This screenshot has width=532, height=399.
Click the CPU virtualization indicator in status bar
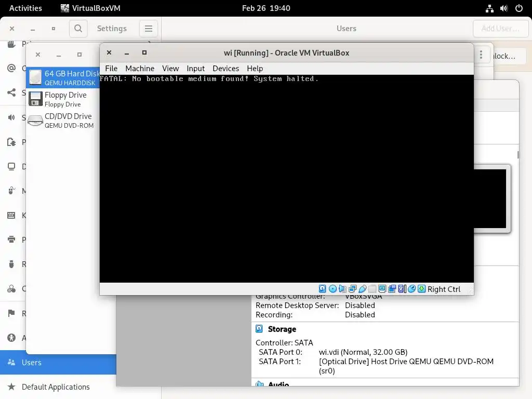[402, 289]
